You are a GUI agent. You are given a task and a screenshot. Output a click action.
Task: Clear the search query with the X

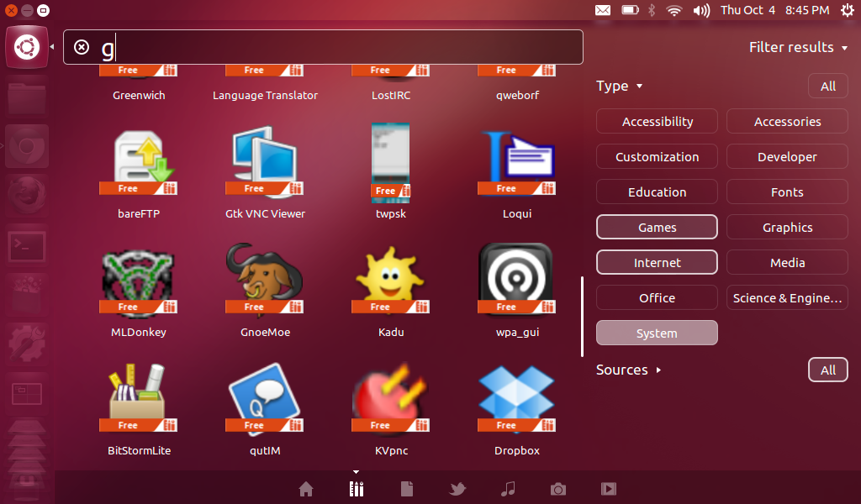click(82, 47)
